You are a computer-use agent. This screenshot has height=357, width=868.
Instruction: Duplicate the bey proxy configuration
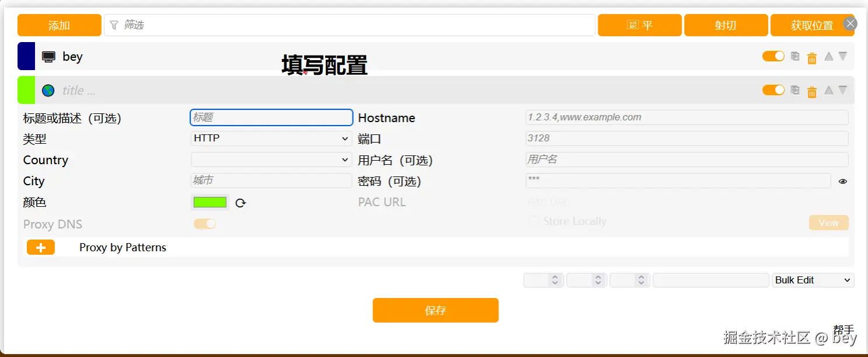click(795, 56)
